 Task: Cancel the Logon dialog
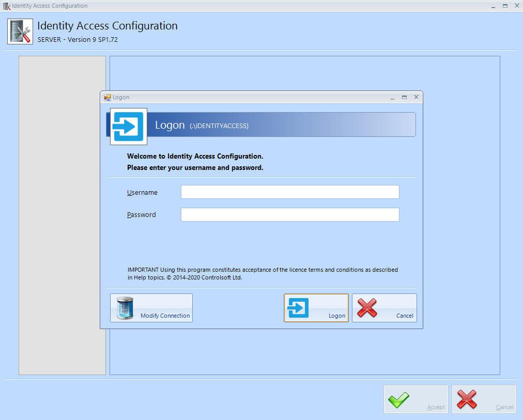tap(384, 308)
